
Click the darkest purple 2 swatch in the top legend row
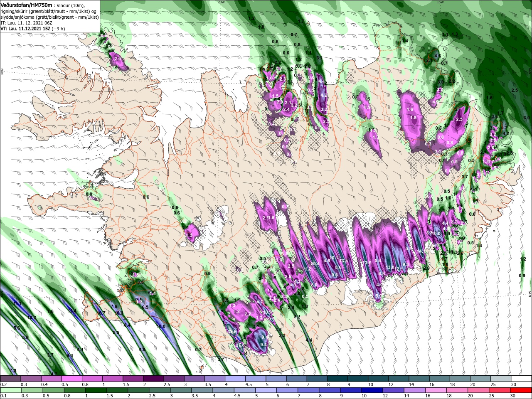pos(153,379)
